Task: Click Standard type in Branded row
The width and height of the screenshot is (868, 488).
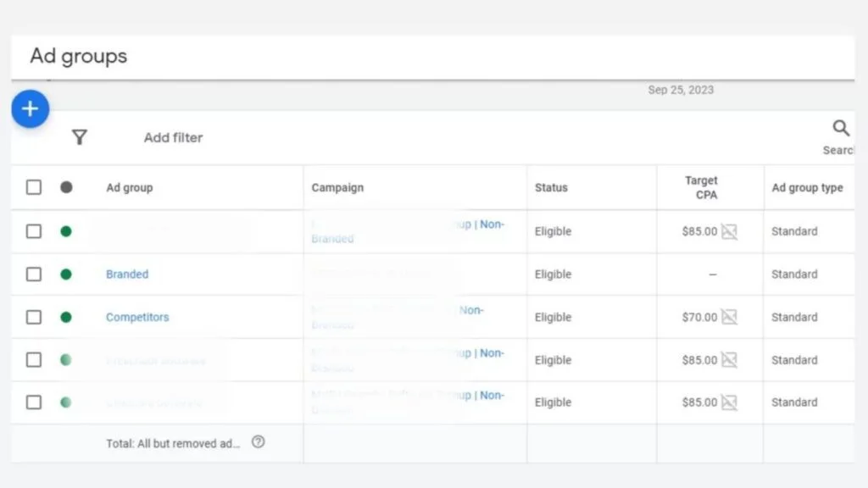Action: click(794, 274)
